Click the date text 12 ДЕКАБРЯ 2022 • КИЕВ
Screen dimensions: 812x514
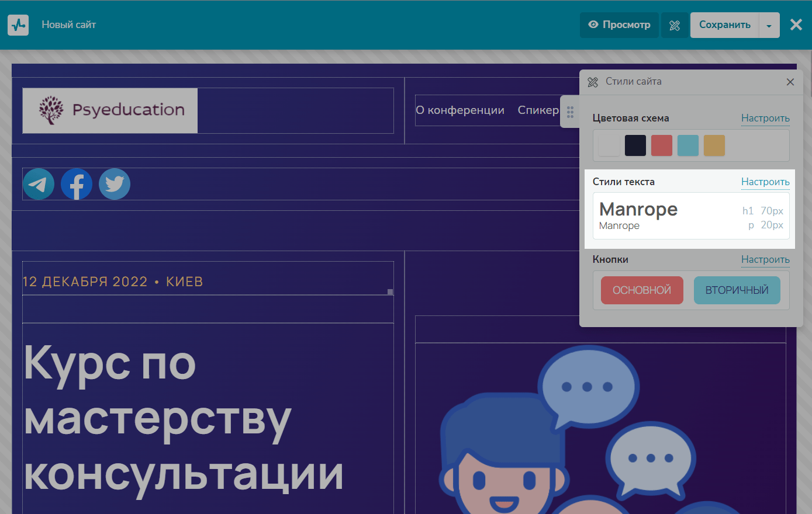click(113, 282)
